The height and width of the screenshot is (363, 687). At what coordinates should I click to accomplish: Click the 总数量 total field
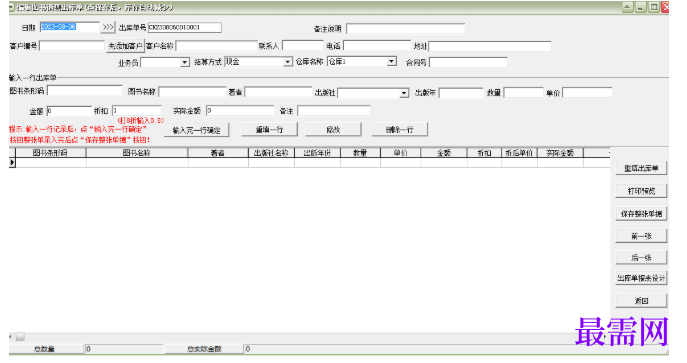(x=124, y=349)
